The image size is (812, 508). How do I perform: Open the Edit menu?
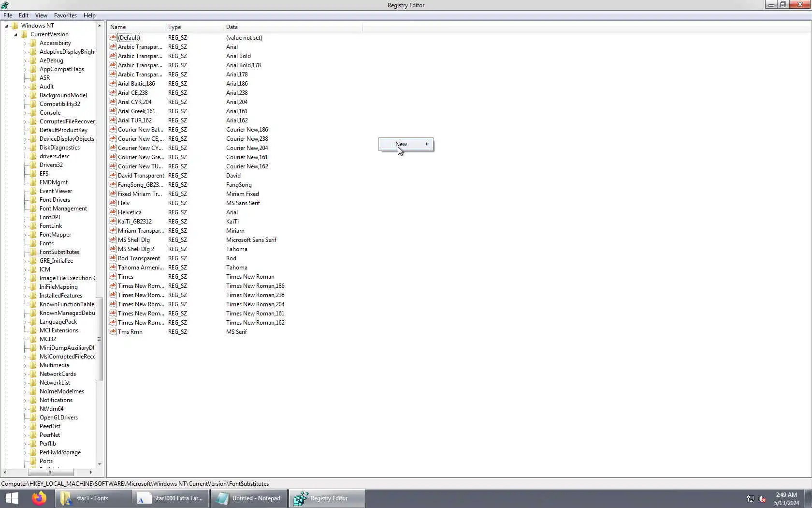(23, 15)
